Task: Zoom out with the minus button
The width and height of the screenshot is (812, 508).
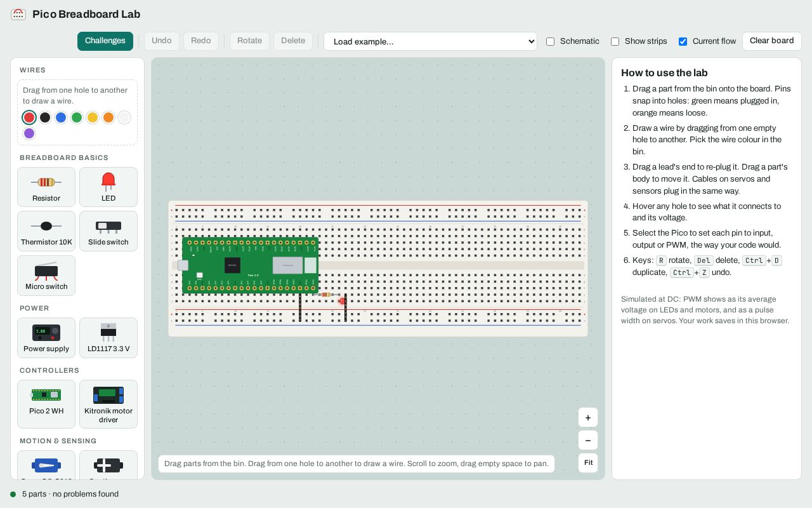Action: [x=588, y=440]
